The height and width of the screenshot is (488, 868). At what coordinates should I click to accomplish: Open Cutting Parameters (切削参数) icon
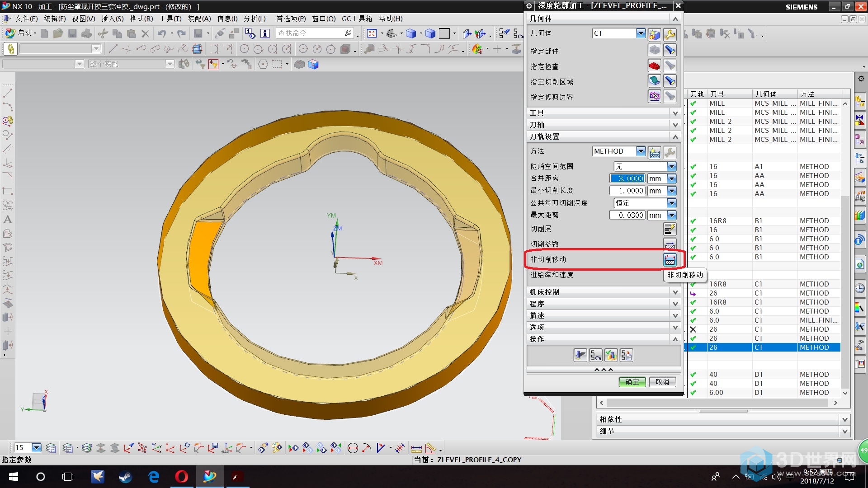(x=670, y=244)
